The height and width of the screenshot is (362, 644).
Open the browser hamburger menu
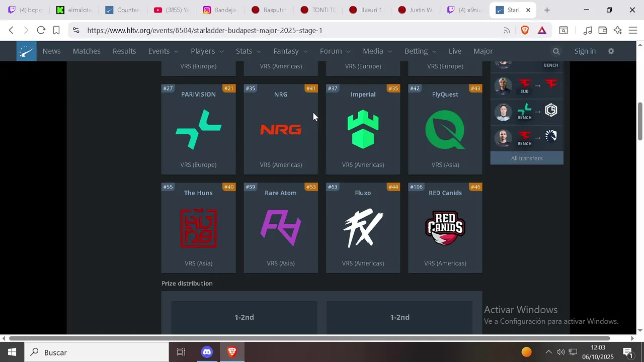tap(633, 30)
